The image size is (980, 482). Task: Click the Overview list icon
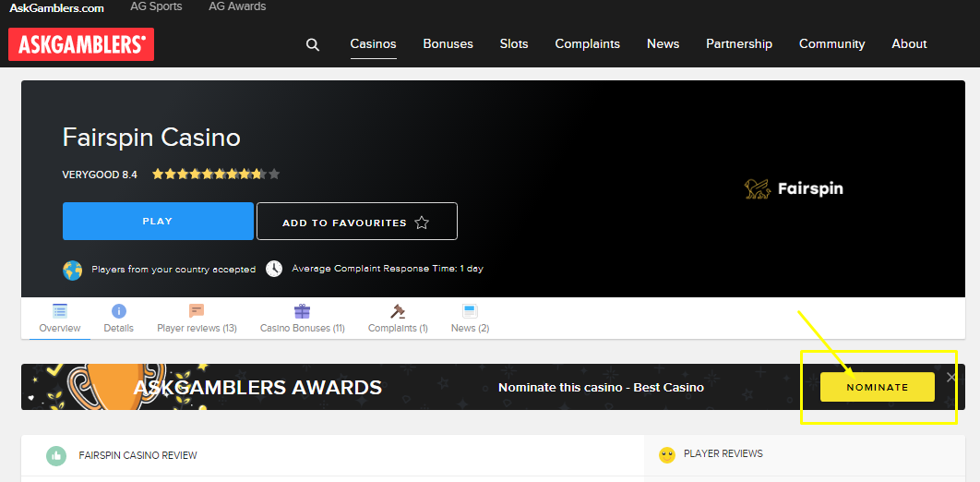point(60,310)
